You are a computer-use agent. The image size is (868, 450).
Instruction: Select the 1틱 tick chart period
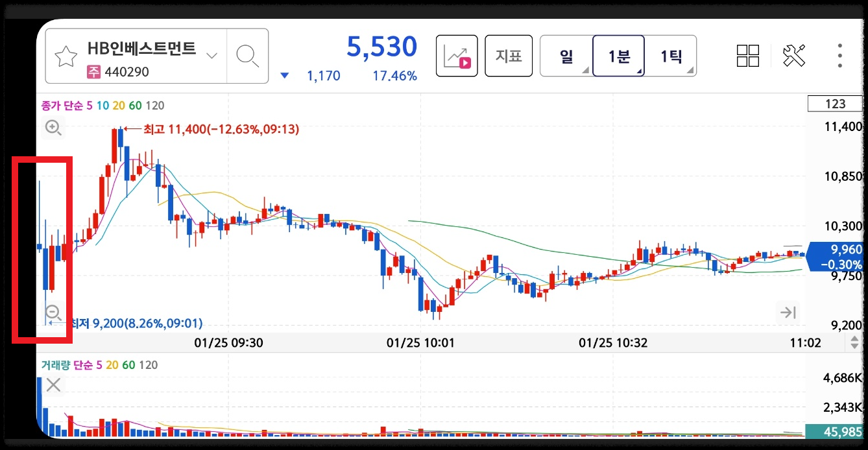[x=671, y=56]
